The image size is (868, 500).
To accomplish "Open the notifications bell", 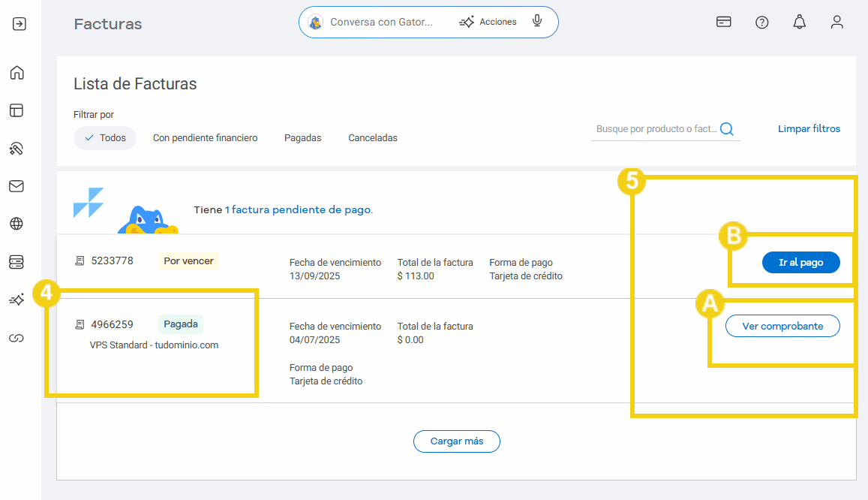I will tap(799, 23).
